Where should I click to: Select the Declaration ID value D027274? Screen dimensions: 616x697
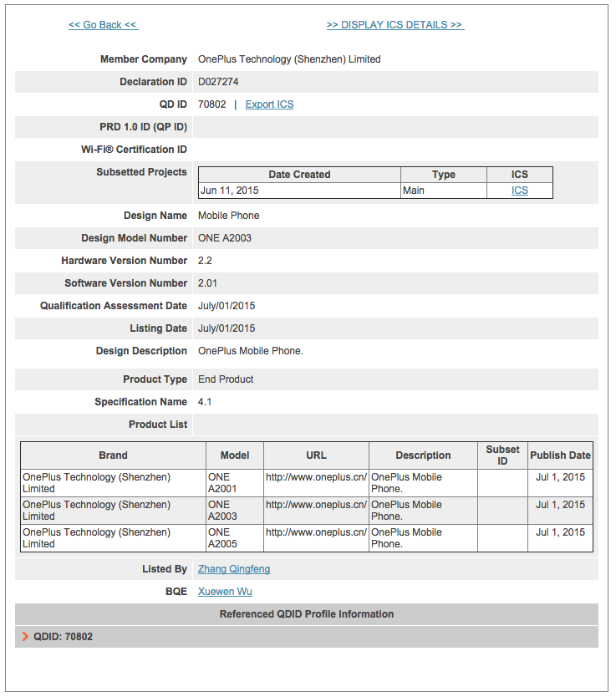218,82
